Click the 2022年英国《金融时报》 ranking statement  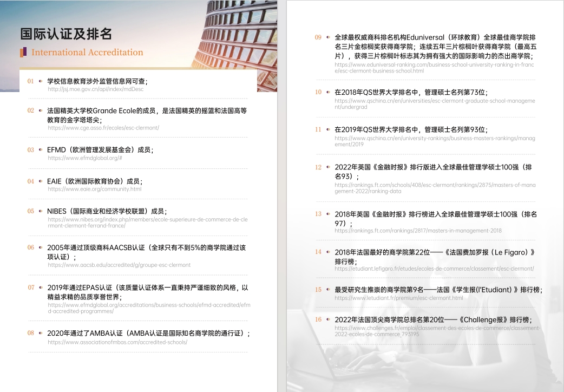click(433, 172)
